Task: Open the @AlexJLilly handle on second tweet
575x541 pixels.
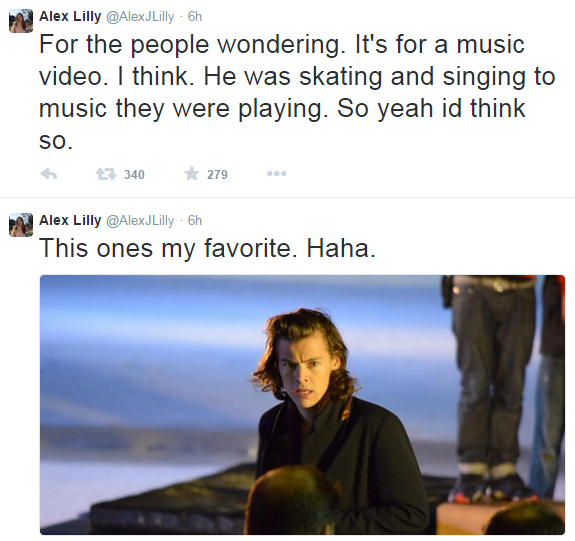Action: [140, 220]
